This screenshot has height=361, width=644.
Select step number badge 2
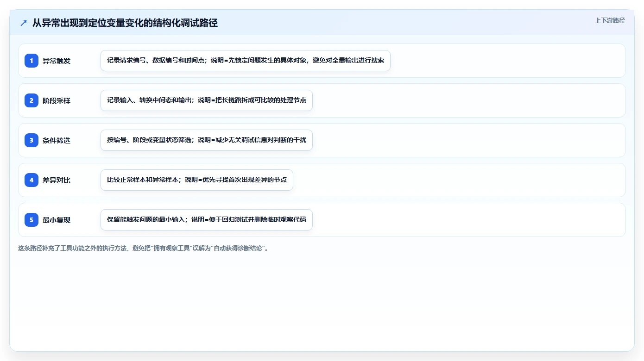[32, 100]
